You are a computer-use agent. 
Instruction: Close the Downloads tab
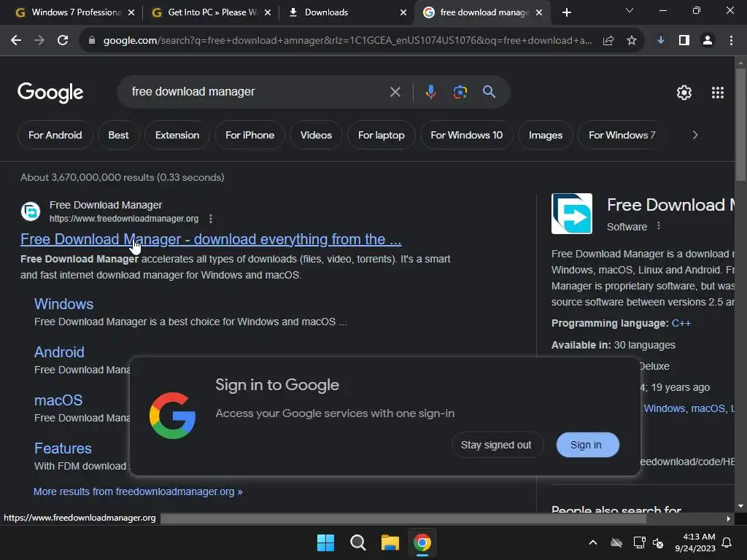tap(403, 12)
